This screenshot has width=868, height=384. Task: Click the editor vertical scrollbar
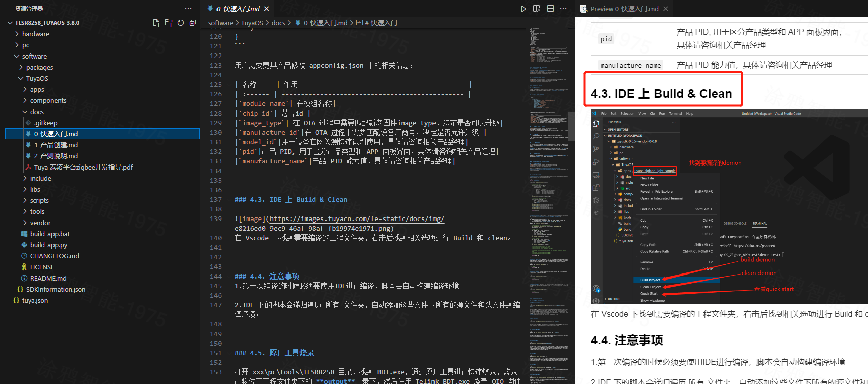[571, 126]
